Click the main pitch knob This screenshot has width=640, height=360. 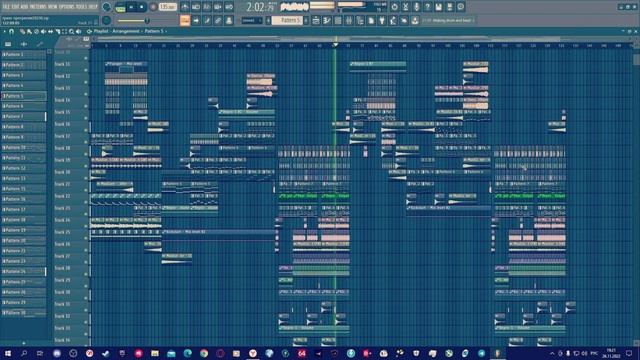[107, 20]
